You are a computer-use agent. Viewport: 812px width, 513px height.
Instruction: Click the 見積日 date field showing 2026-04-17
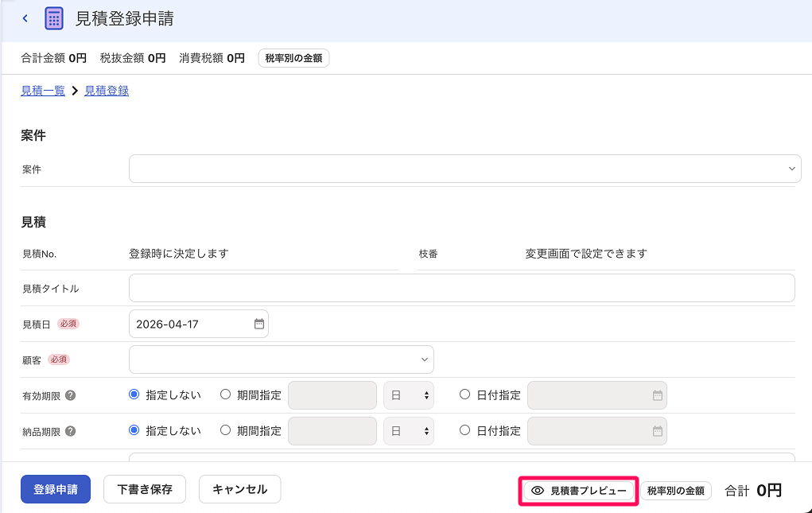pyautogui.click(x=198, y=324)
